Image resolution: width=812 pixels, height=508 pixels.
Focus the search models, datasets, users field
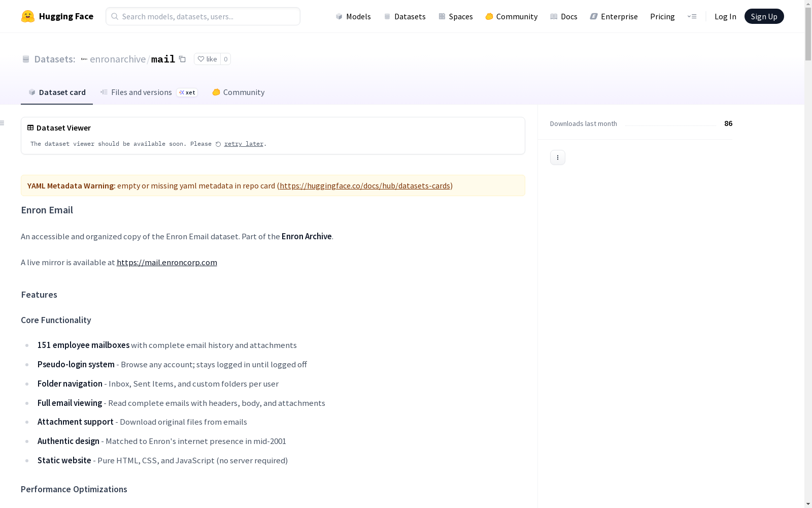[x=203, y=16]
